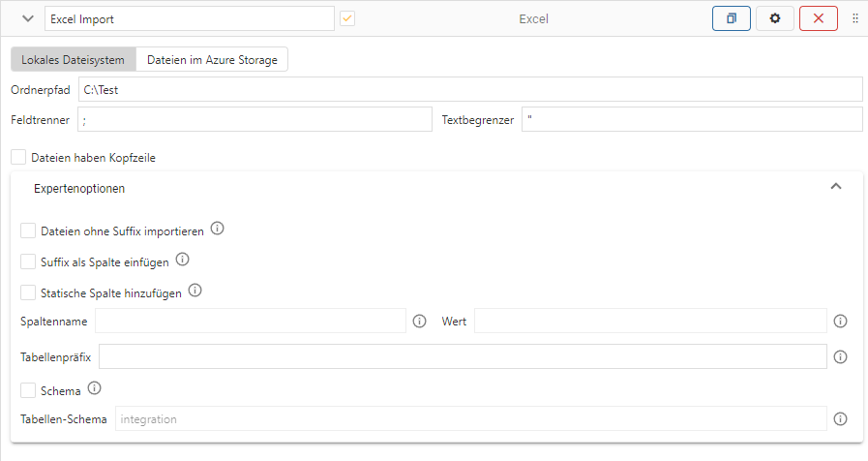Show info for Tabellenpräfix field
Viewport: 868px width, 461px height.
[840, 357]
